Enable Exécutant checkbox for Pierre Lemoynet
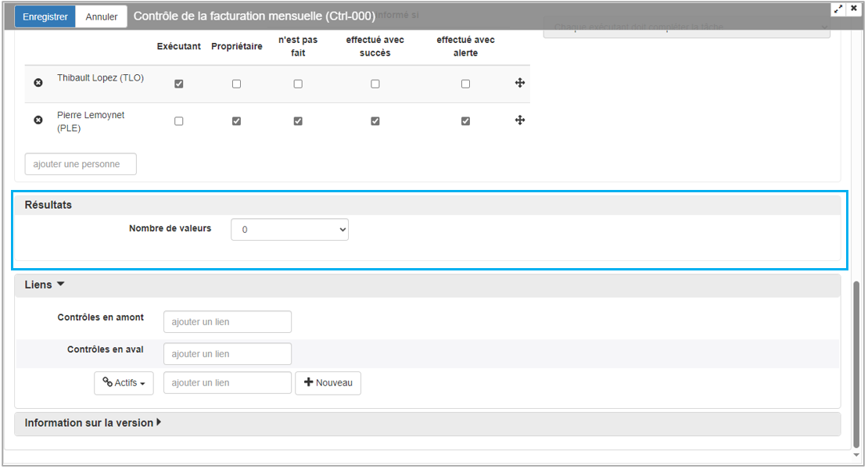Viewport: 868px width, 469px height. (x=179, y=121)
